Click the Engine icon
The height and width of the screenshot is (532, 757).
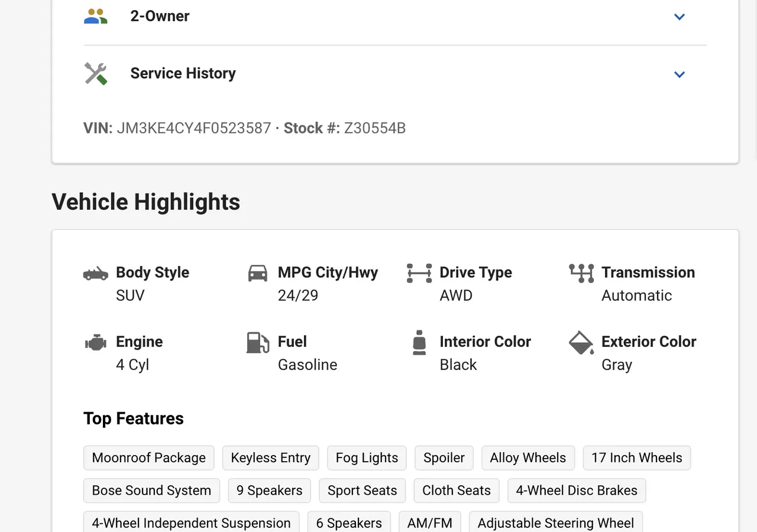click(96, 342)
